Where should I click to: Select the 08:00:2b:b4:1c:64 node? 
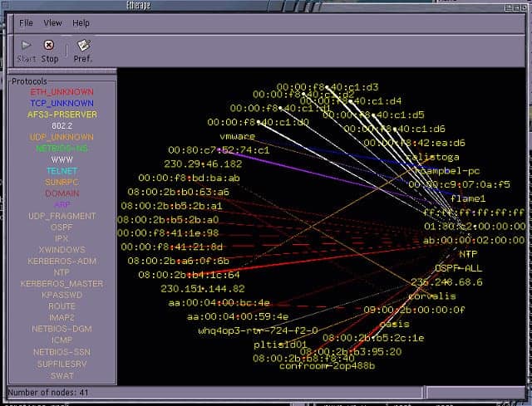pos(189,275)
